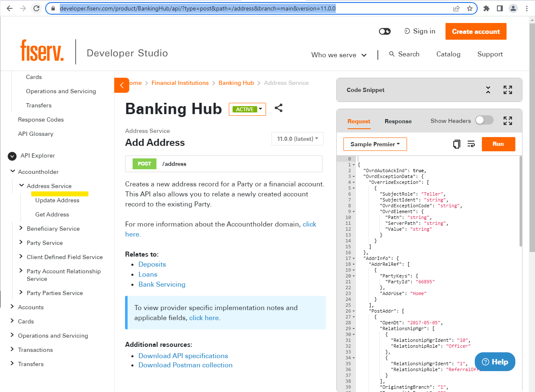This screenshot has height=392, width=535.
Task: Click Help chat button
Action: click(x=495, y=362)
